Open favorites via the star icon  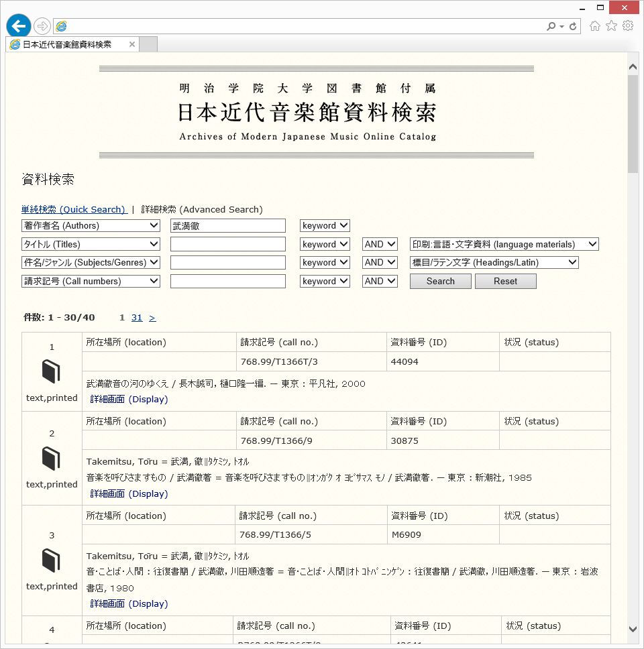(x=611, y=26)
